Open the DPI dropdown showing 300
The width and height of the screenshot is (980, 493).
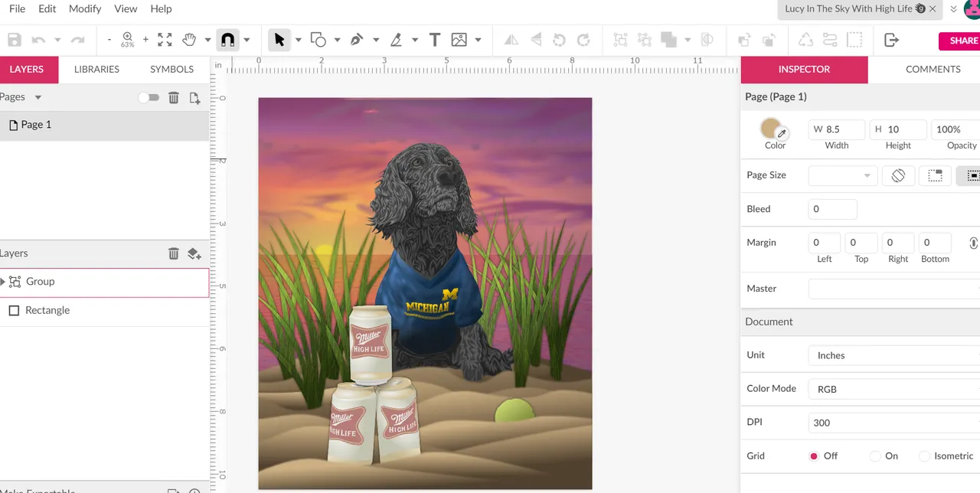click(894, 423)
